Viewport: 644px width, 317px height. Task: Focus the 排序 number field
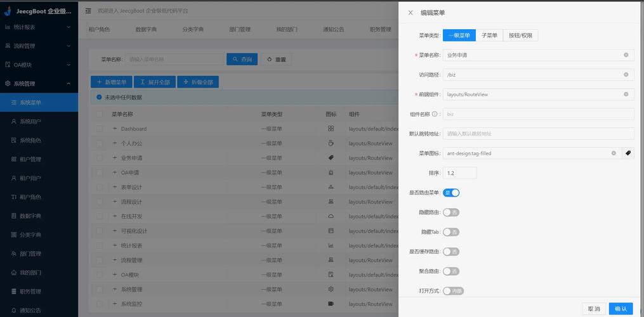pyautogui.click(x=459, y=173)
